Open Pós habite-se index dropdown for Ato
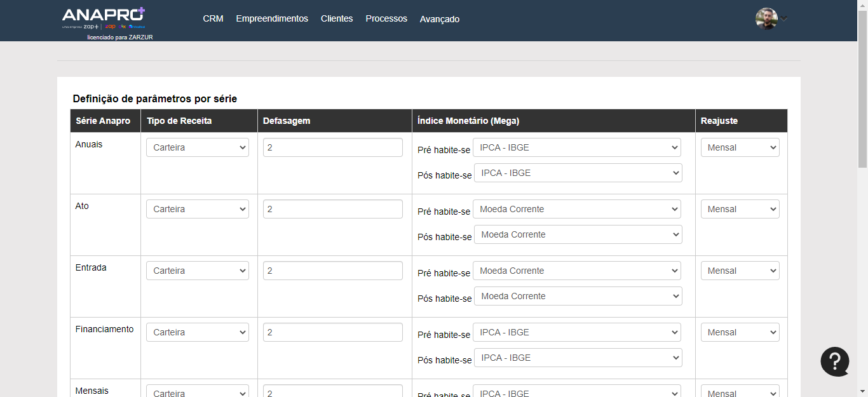 pos(578,234)
